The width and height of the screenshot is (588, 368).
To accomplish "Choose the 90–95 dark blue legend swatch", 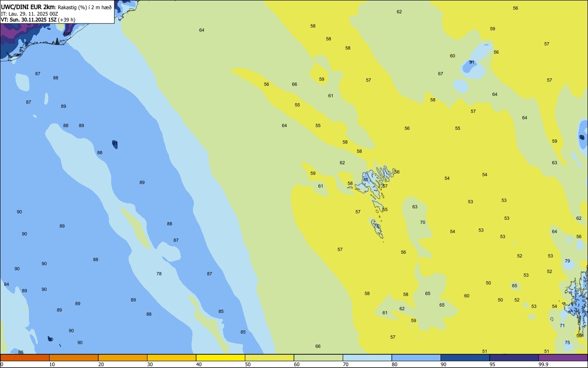I will click(465, 357).
